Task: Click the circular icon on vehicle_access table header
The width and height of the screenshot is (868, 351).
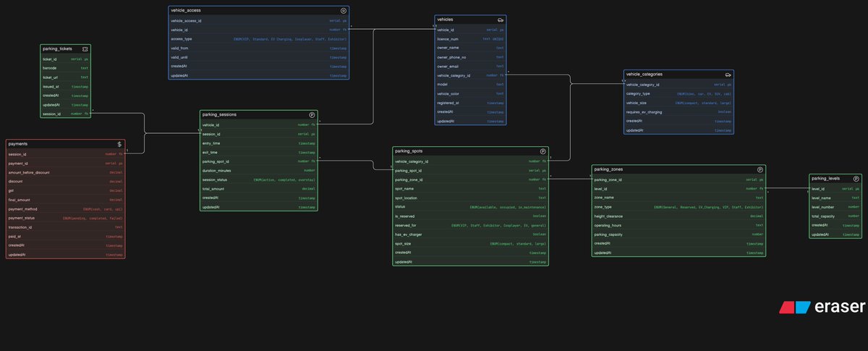Action: (x=344, y=11)
